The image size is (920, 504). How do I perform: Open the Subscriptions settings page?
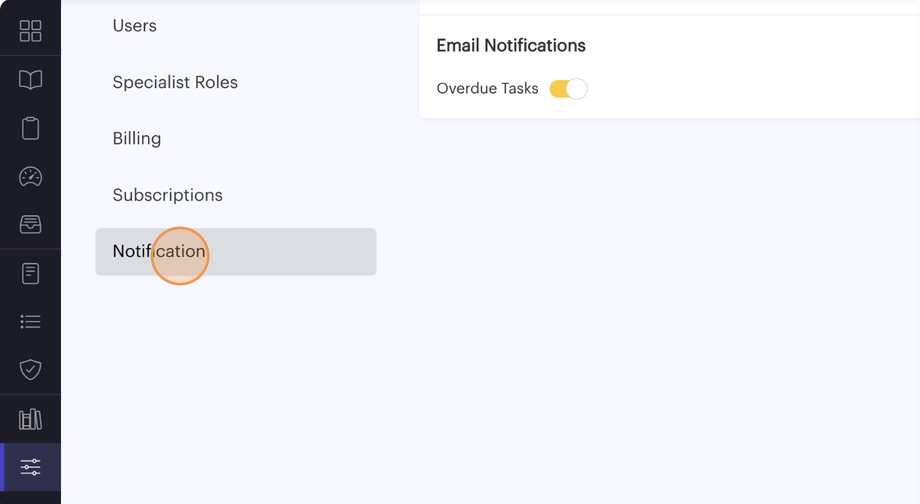coord(167,195)
